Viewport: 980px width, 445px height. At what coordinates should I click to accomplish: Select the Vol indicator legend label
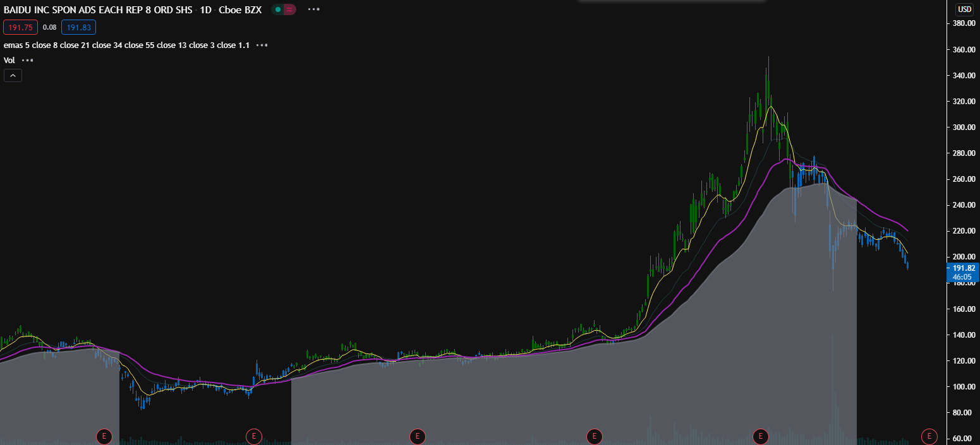(9, 61)
